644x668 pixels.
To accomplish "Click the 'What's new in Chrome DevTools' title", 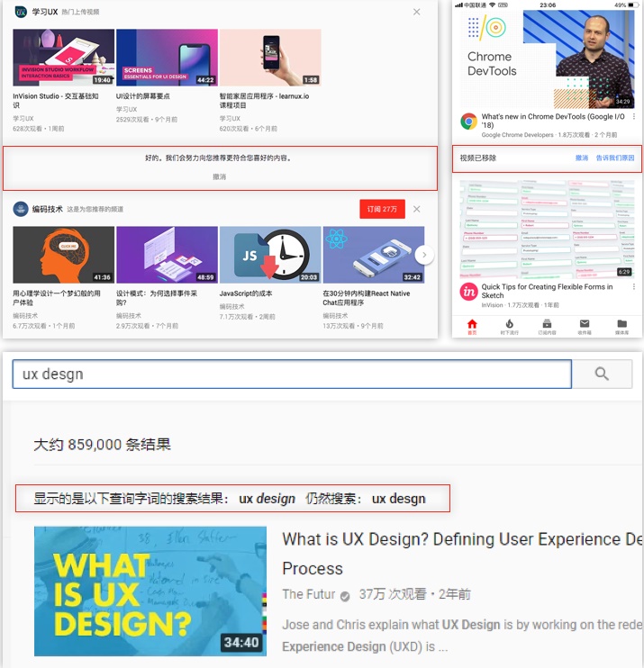I will click(x=553, y=121).
